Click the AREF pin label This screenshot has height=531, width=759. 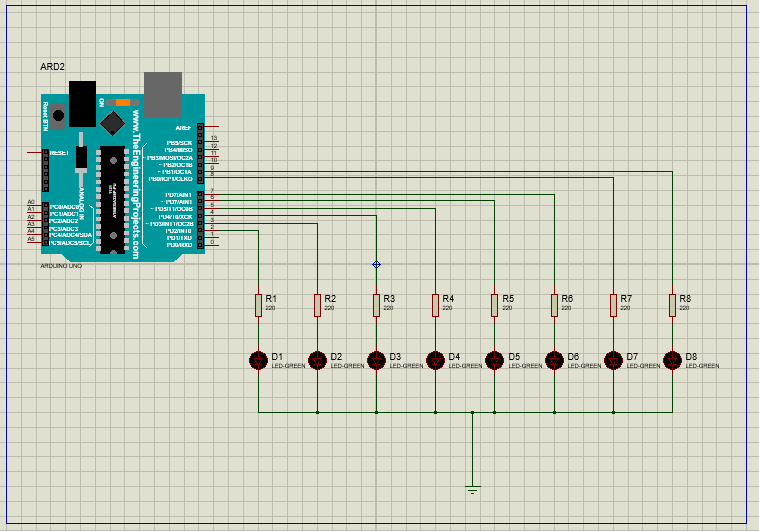tap(183, 128)
